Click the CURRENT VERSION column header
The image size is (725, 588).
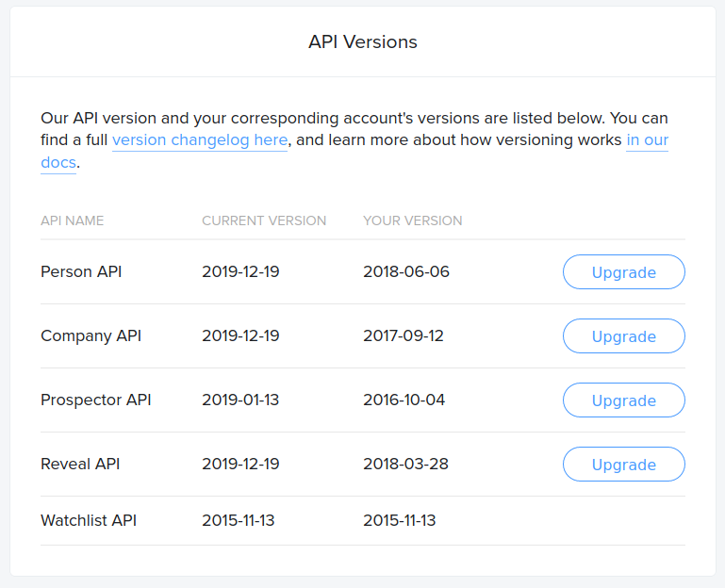264,220
